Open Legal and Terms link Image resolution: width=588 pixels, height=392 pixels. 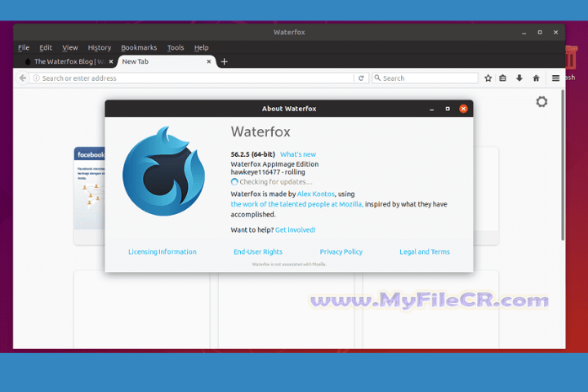click(x=425, y=252)
